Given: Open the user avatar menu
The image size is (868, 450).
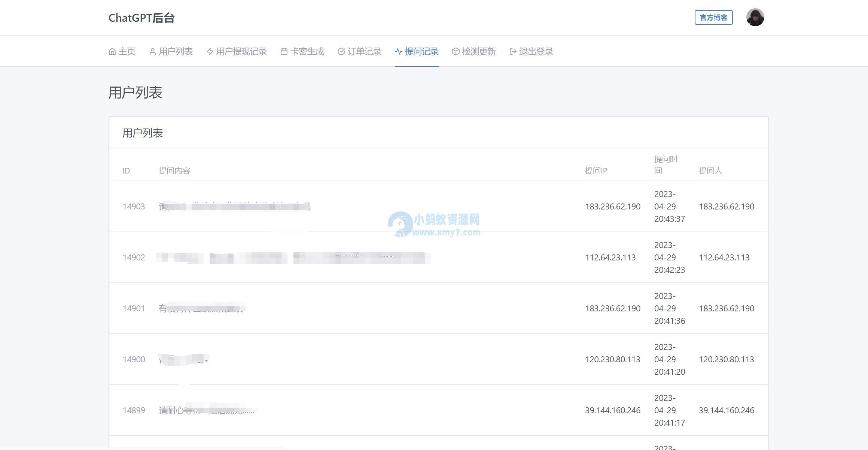Looking at the screenshot, I should coord(755,17).
